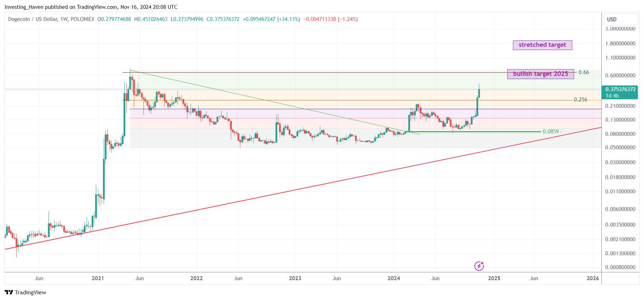Click the 2022 label on time axis
The image size is (644, 300).
pyautogui.click(x=196, y=278)
